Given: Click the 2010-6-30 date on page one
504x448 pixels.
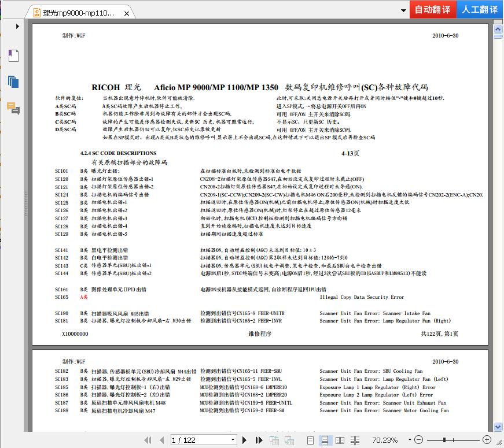Looking at the screenshot, I should tap(445, 36).
